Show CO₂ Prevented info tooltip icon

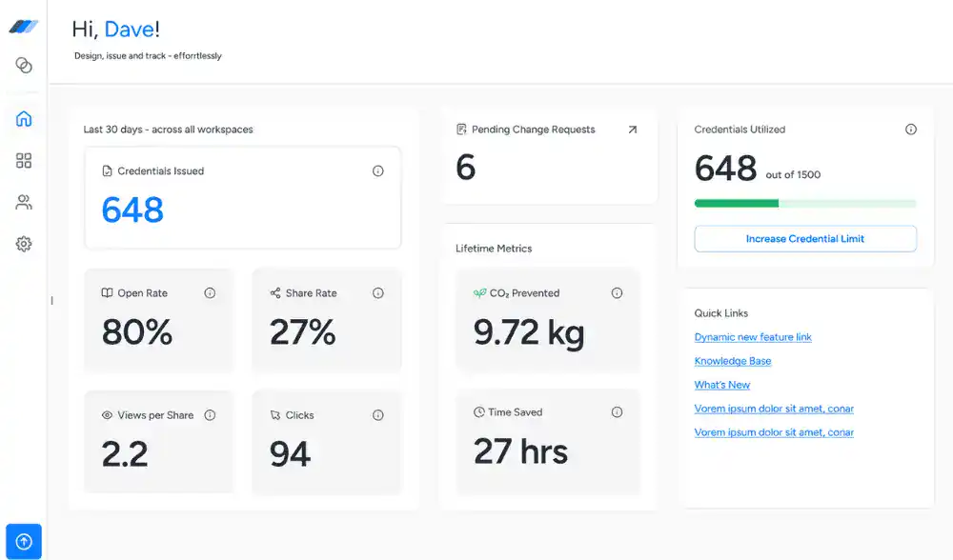click(x=617, y=293)
